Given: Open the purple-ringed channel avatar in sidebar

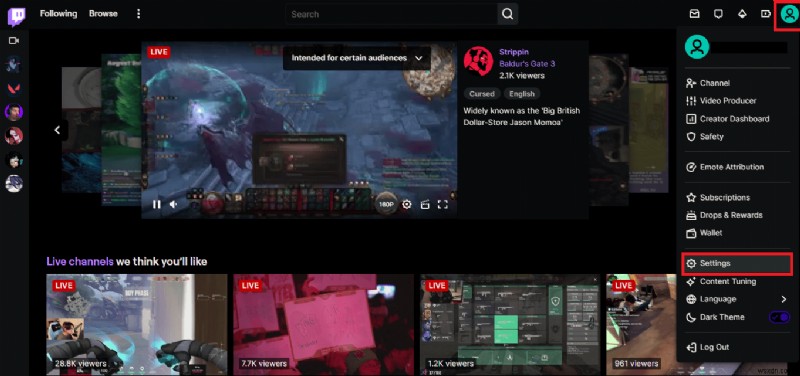Looking at the screenshot, I should pos(14,112).
